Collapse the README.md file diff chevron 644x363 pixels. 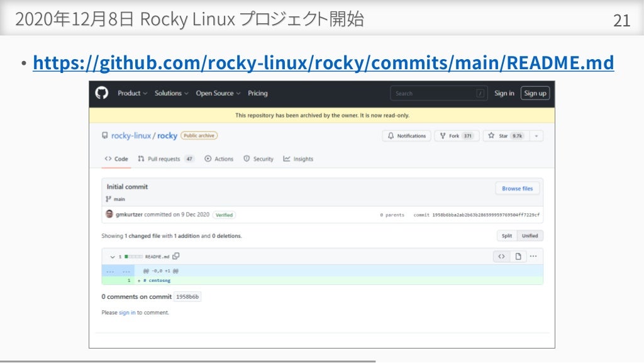[x=112, y=257]
